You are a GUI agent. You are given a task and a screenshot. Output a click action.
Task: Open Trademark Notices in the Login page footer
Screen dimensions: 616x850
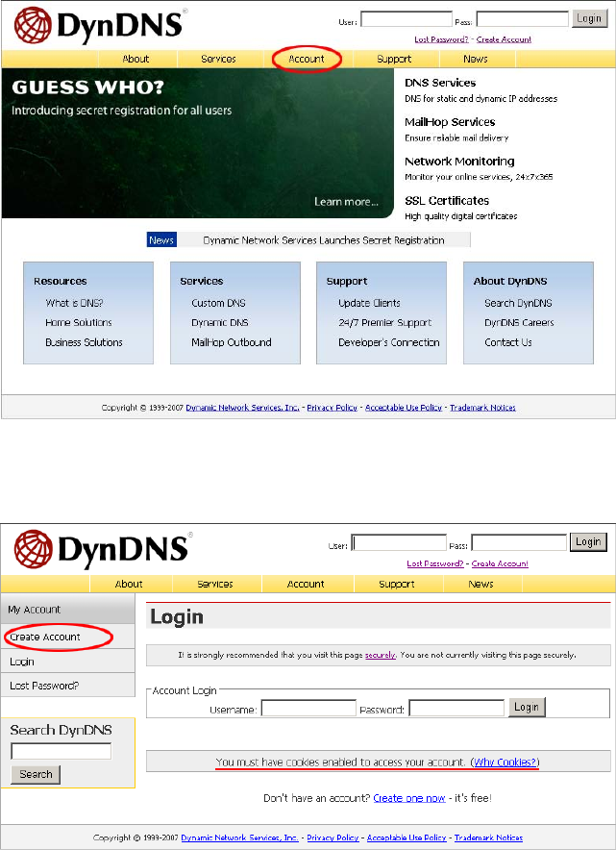(x=489, y=837)
